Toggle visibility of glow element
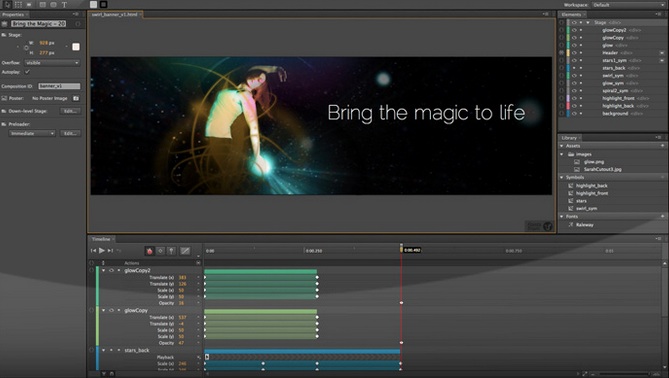 (x=574, y=45)
